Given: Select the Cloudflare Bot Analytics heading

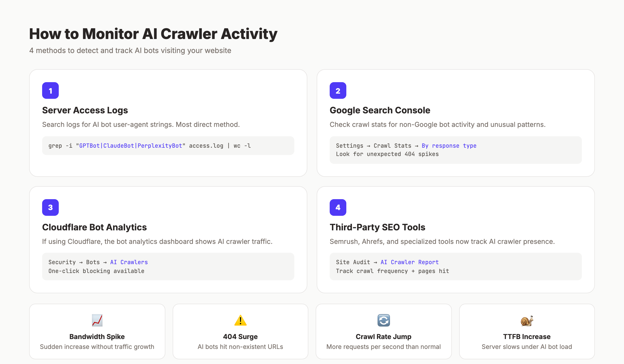Looking at the screenshot, I should 95,227.
